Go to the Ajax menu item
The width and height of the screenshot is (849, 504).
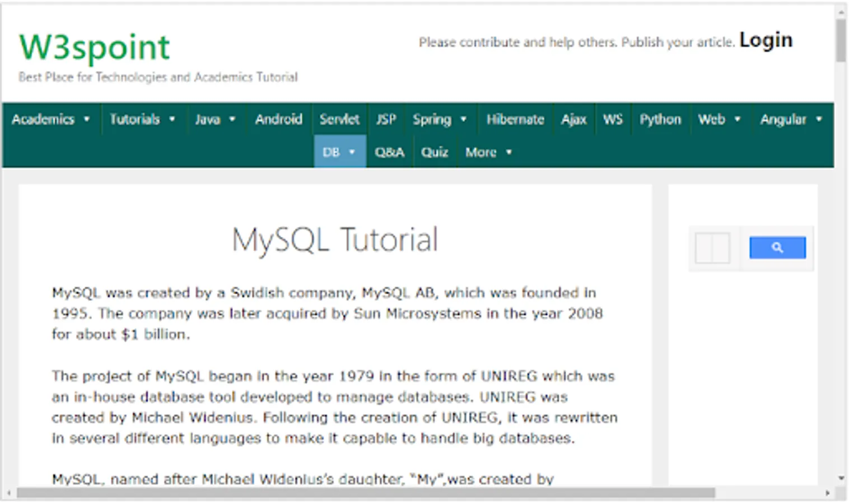(574, 119)
